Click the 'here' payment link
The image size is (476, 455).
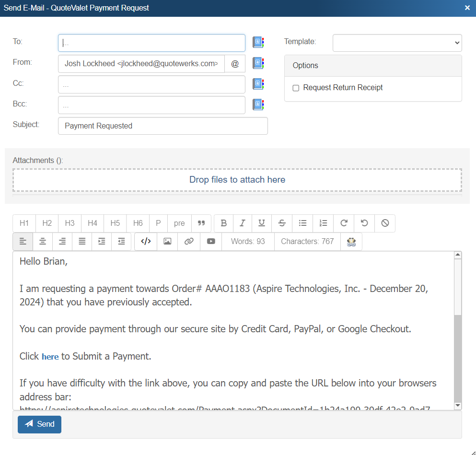click(50, 357)
